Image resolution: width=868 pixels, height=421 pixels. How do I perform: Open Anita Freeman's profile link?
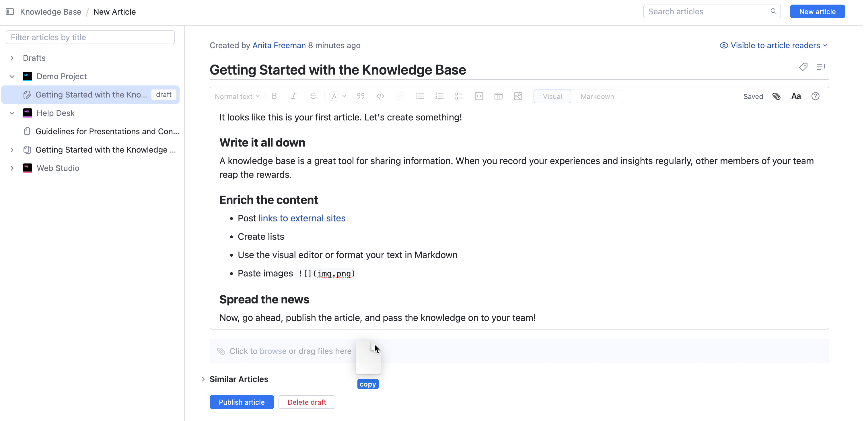tap(279, 46)
